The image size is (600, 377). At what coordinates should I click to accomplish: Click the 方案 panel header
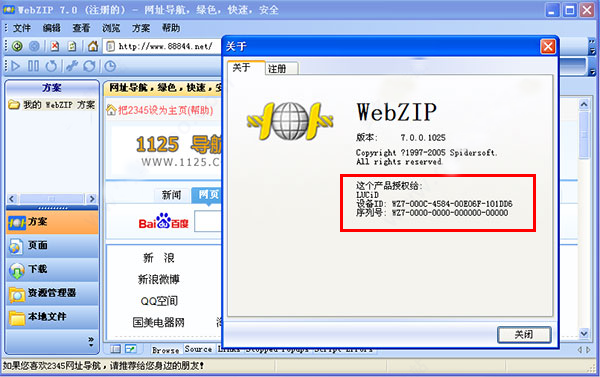(x=52, y=88)
